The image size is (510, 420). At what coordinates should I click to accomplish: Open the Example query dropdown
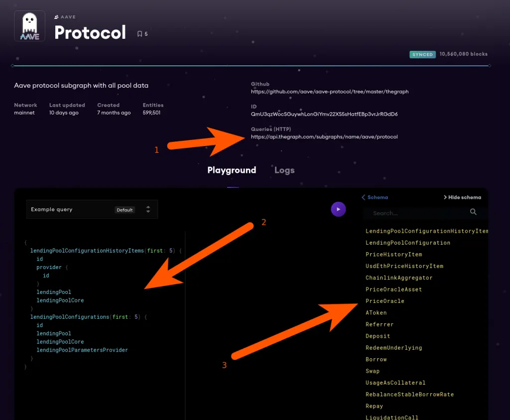click(x=92, y=209)
